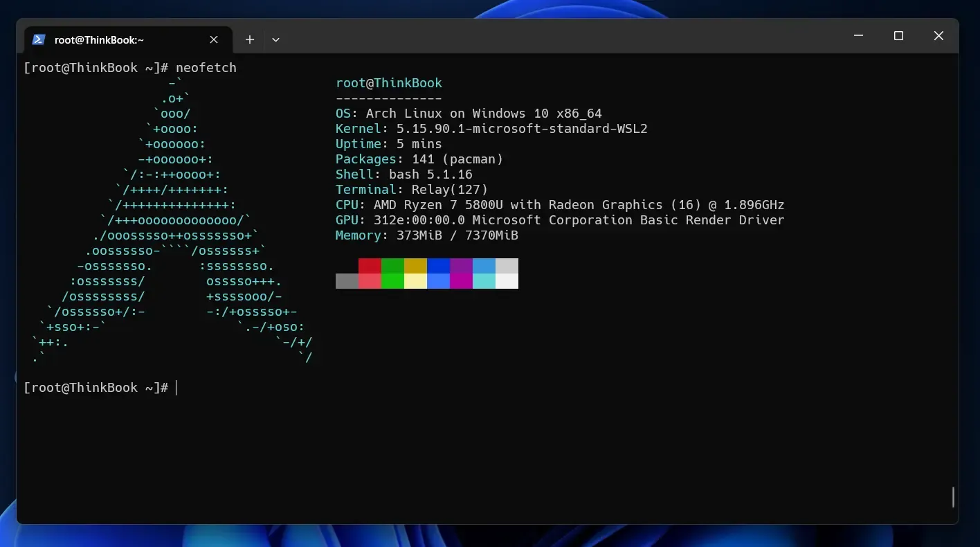Click the root@ThinkBook header in neofetch output

(389, 82)
